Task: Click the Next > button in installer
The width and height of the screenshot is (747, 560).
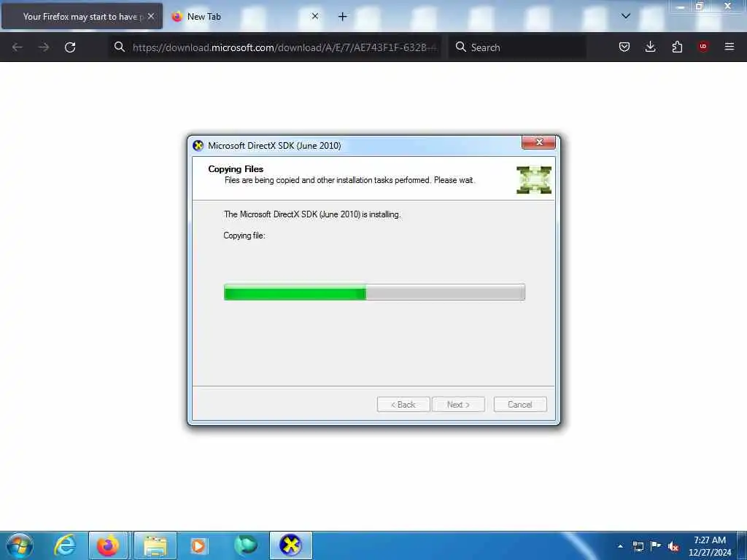Action: (458, 404)
